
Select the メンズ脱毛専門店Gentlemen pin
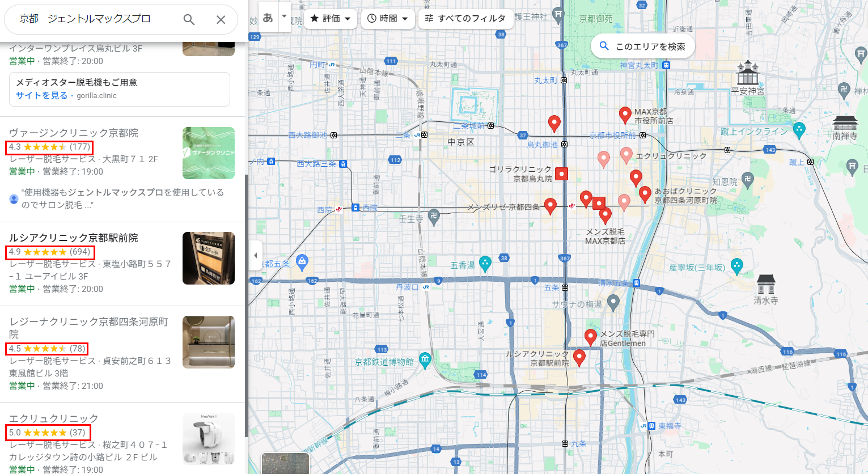click(591, 337)
